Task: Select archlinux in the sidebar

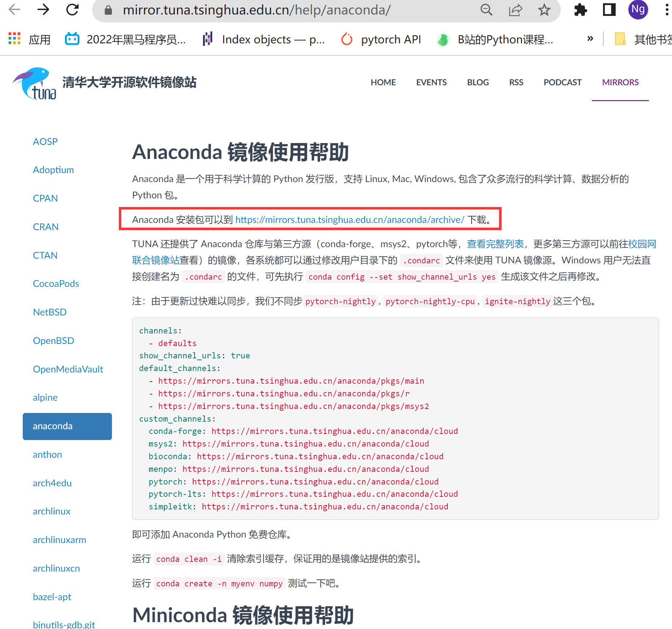Action: click(x=52, y=511)
